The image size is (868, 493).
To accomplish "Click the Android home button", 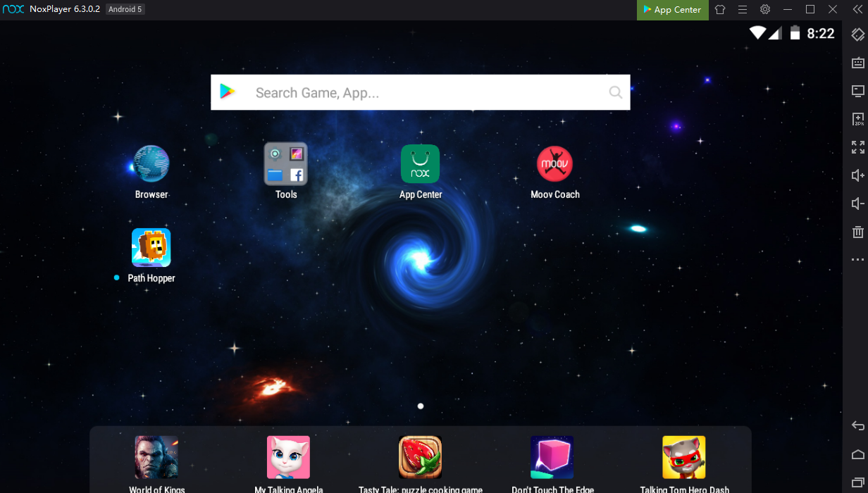I will (857, 454).
